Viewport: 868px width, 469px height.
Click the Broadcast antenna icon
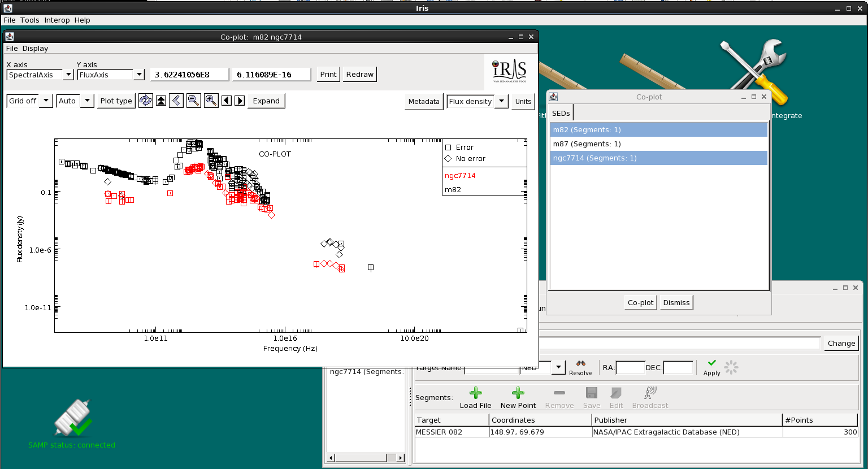(650, 393)
